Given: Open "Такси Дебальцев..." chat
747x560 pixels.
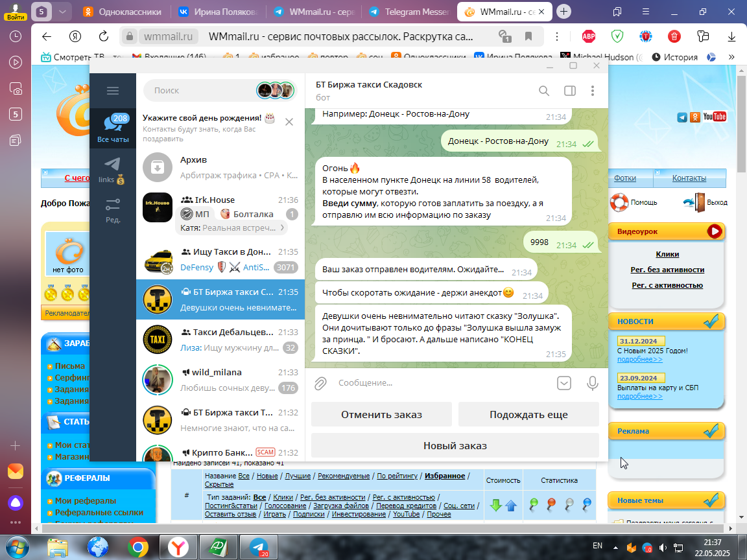Looking at the screenshot, I should tap(220, 340).
